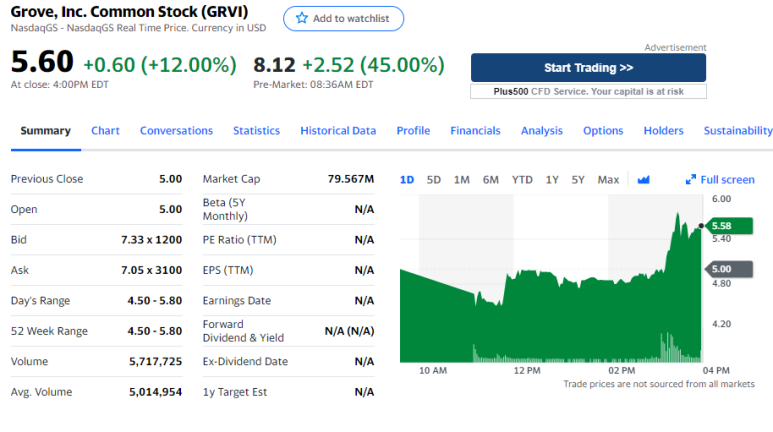Click the star icon in Add to watchlist
Viewport: 773px width, 432px height.
pos(302,18)
